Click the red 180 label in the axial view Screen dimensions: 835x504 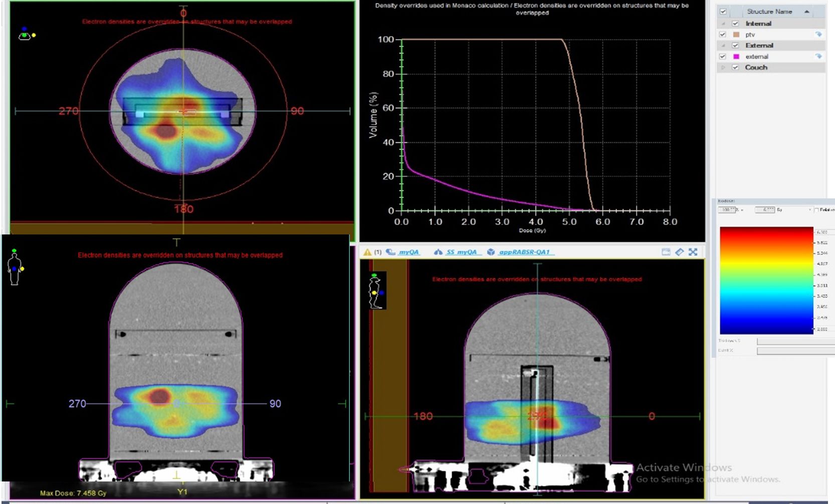pos(183,208)
